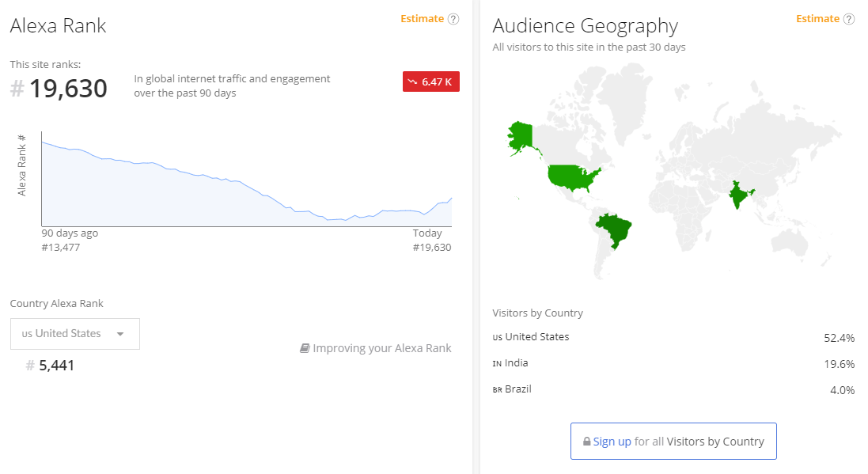The width and height of the screenshot is (868, 474).
Task: Click the 4.0% visitor percentage
Action: (843, 390)
